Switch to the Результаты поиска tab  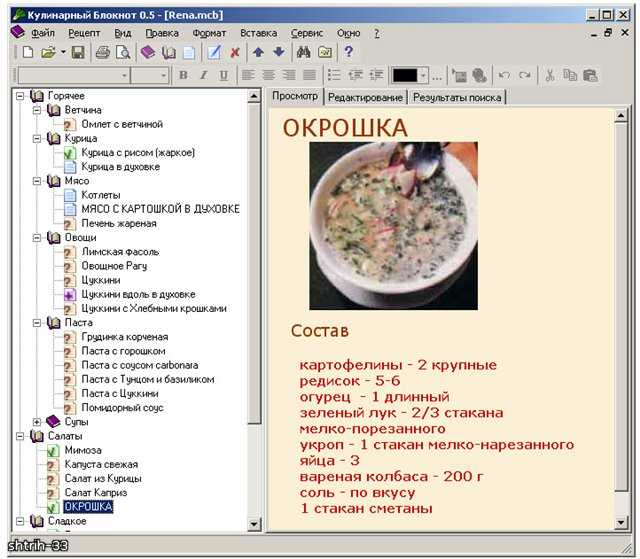click(457, 98)
